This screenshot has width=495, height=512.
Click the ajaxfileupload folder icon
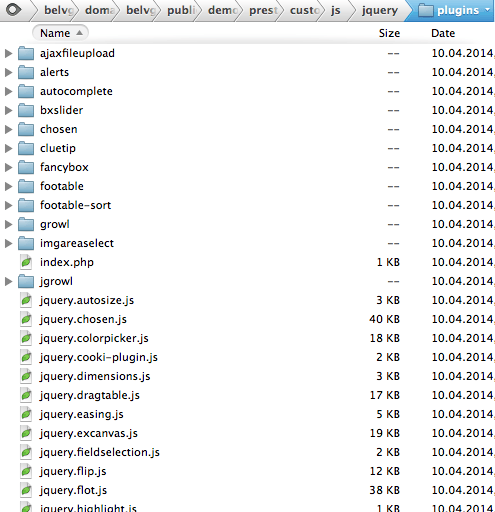(26, 53)
